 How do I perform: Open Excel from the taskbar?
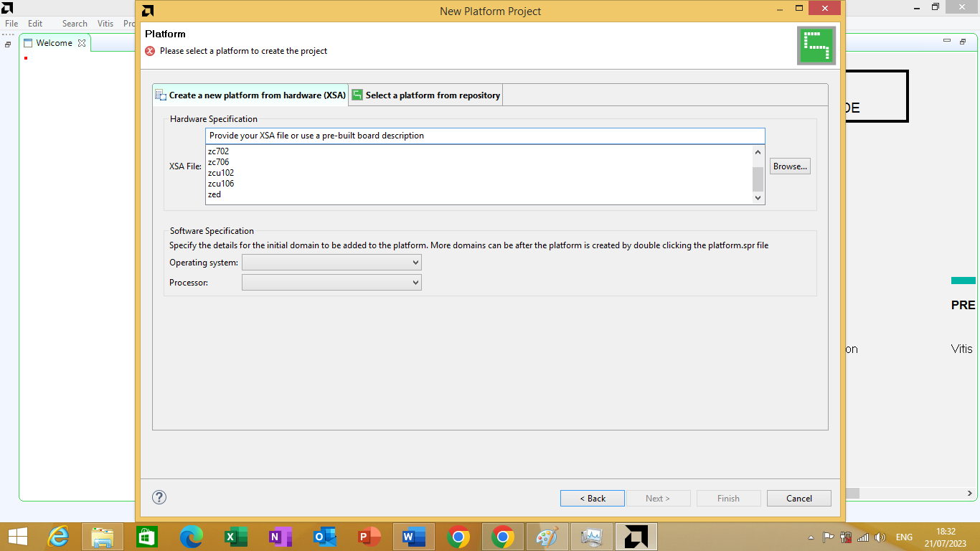pos(236,537)
